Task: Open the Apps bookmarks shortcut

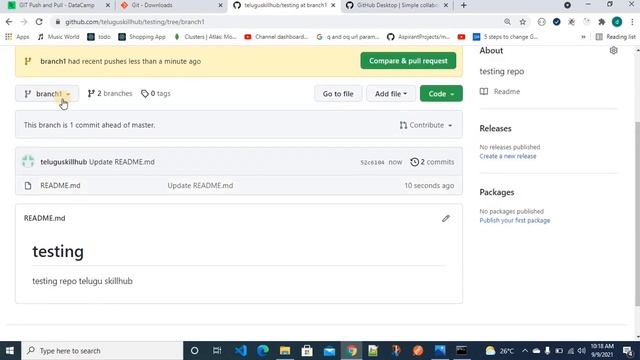Action: (x=17, y=37)
